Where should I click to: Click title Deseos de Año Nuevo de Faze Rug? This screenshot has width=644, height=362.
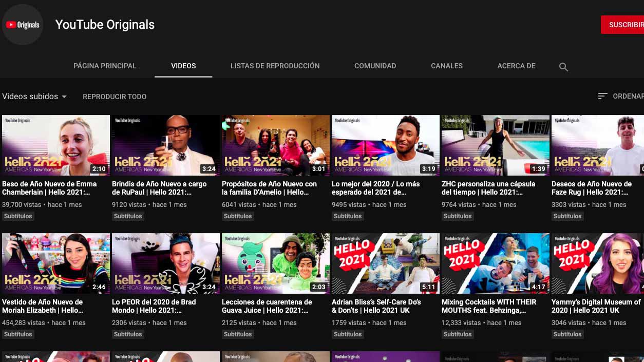tap(592, 188)
